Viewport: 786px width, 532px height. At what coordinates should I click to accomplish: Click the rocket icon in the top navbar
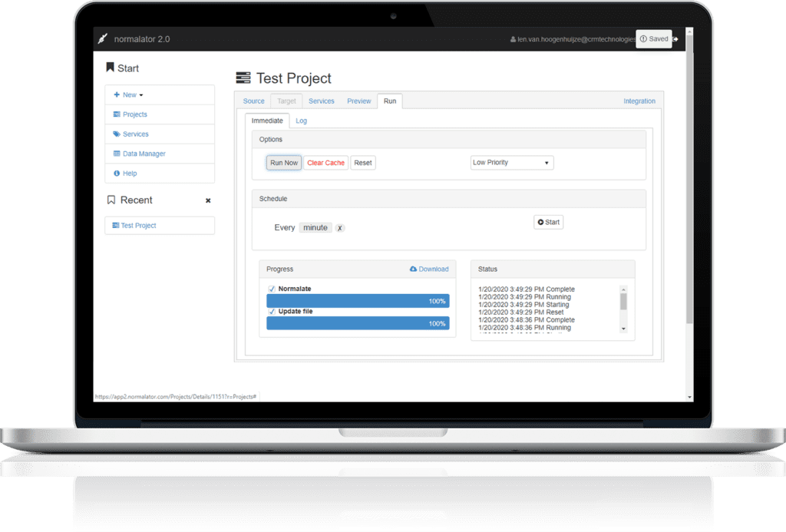103,38
